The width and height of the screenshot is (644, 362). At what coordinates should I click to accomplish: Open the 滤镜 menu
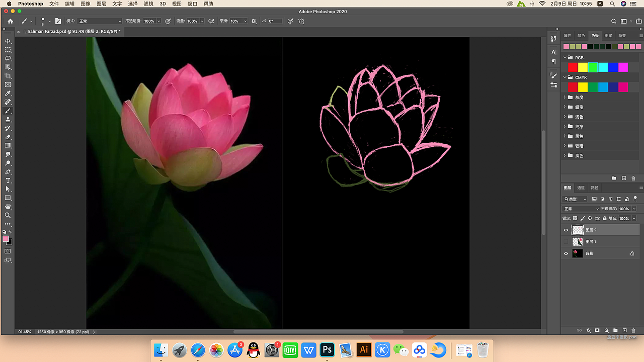tap(148, 4)
